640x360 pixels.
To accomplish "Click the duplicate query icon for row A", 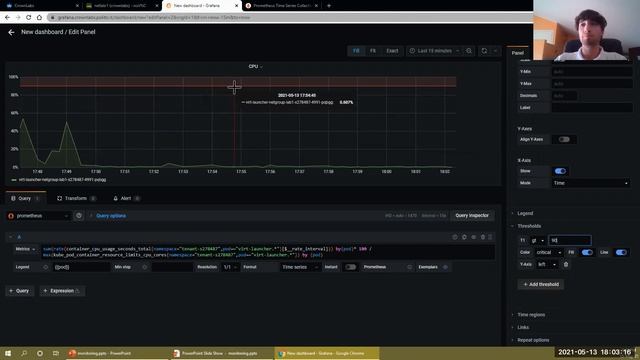I will click(x=464, y=237).
